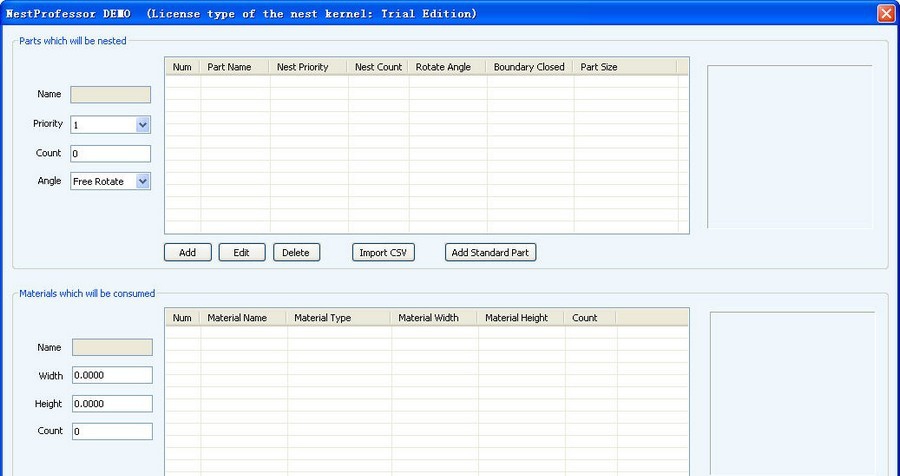Click the Delete part button

[x=296, y=253]
